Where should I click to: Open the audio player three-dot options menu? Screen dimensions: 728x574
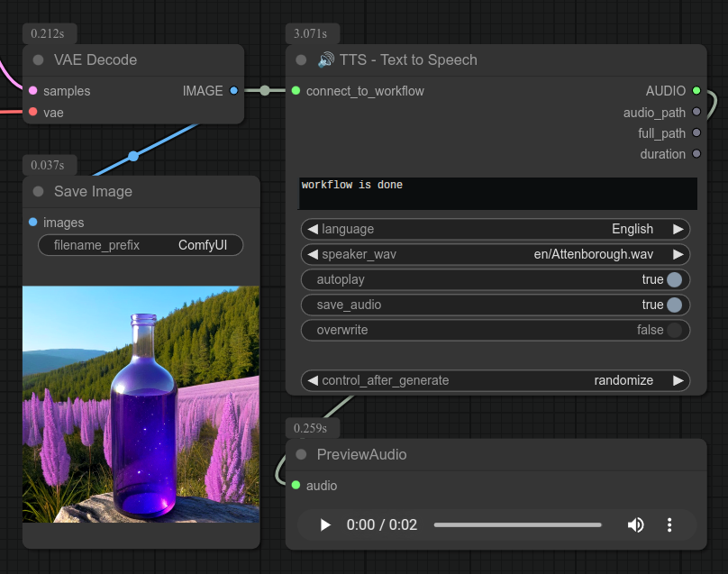[669, 524]
